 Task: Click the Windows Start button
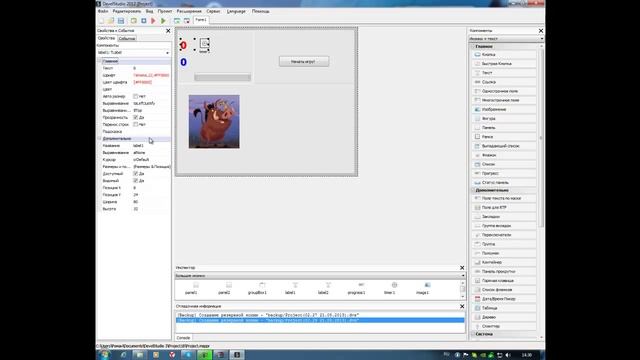[104, 355]
